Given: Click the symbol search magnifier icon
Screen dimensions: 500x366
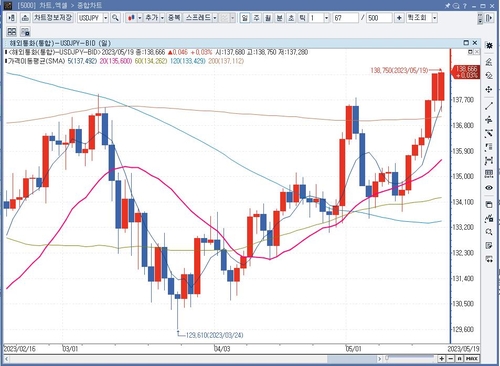Looking at the screenshot, I should [x=115, y=18].
